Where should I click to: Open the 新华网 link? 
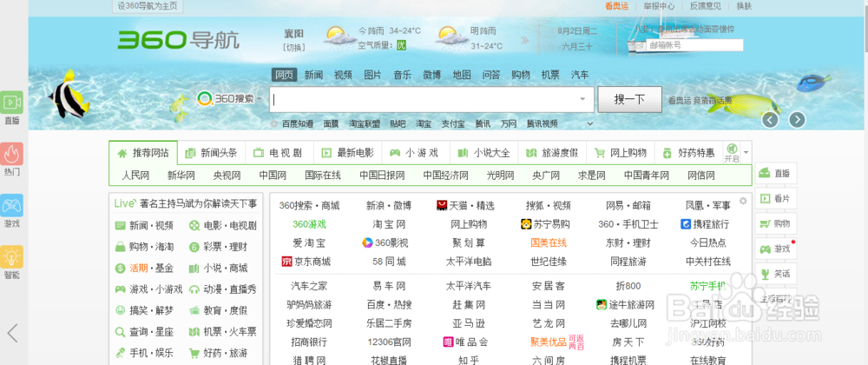click(181, 176)
